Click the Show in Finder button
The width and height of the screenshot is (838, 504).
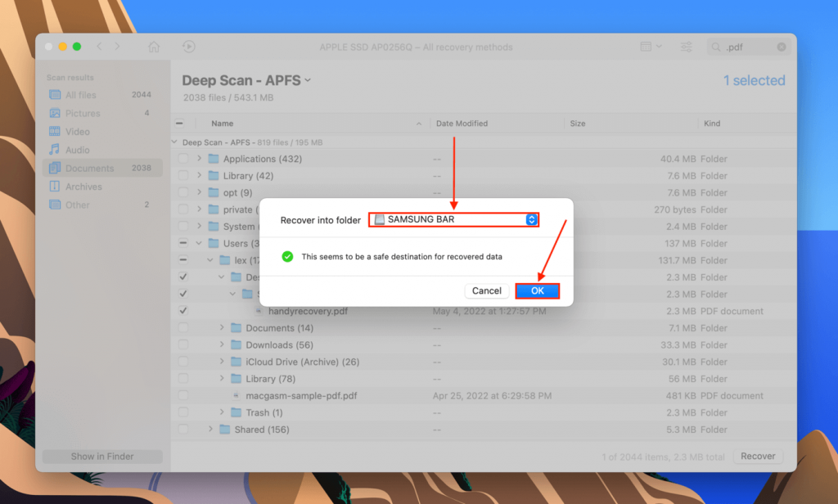point(101,456)
